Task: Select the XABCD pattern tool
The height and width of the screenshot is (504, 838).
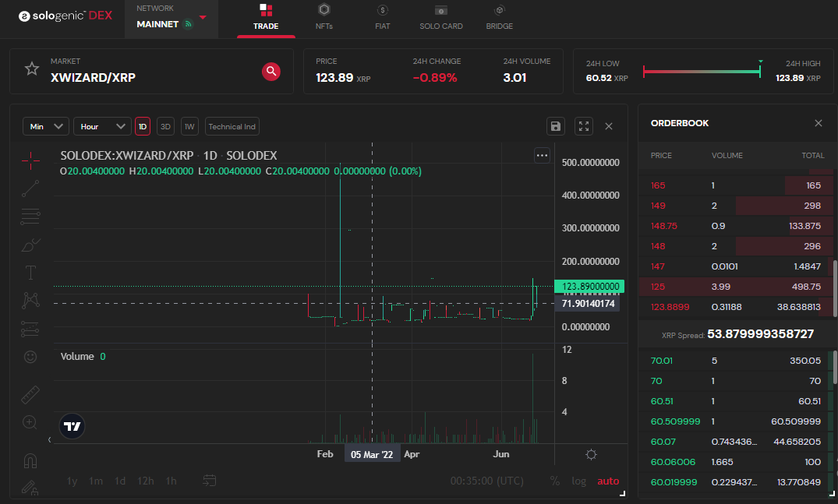Action: pos(30,301)
